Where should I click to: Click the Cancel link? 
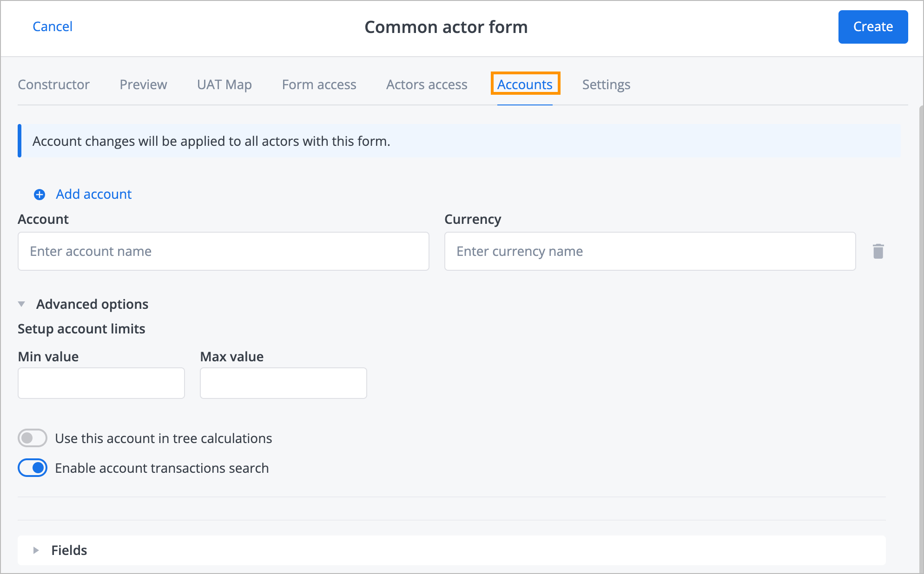point(53,26)
